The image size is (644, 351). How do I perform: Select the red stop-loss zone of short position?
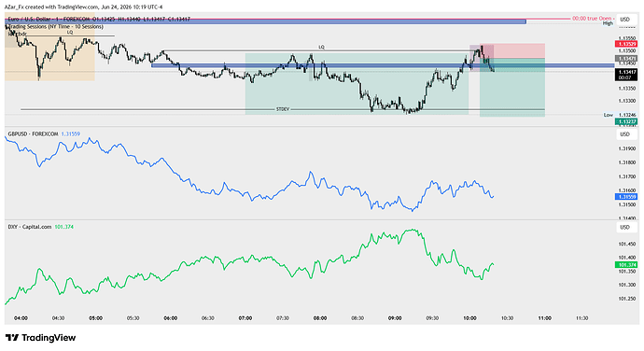click(512, 51)
